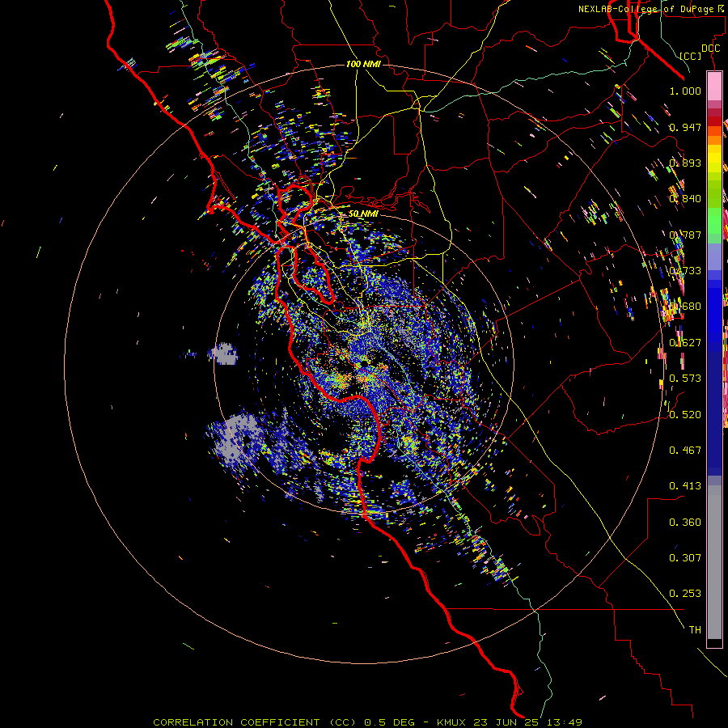Click the 0.413 scale value
The image size is (728, 728).
pyautogui.click(x=685, y=485)
